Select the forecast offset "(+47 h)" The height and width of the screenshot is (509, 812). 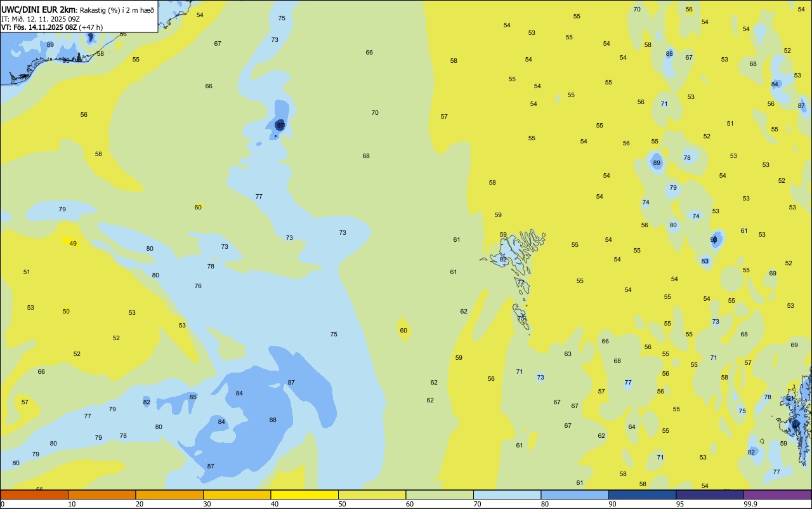pyautogui.click(x=91, y=27)
